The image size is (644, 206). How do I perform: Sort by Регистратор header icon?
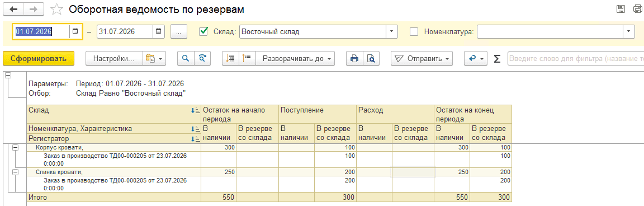coord(195,139)
